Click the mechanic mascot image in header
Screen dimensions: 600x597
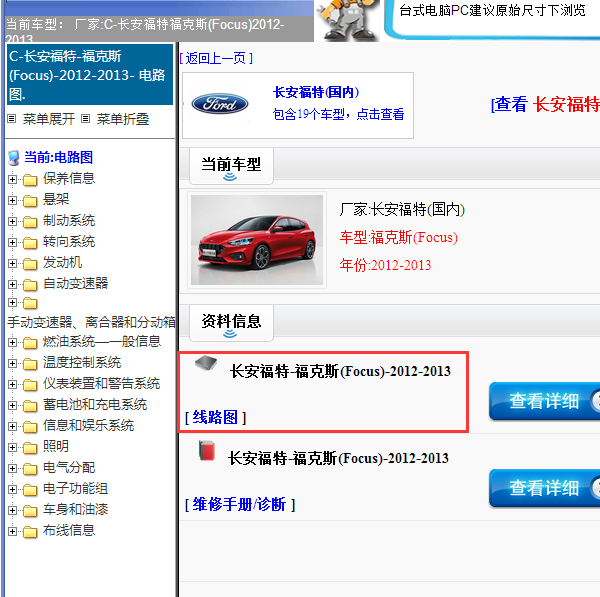click(x=348, y=20)
